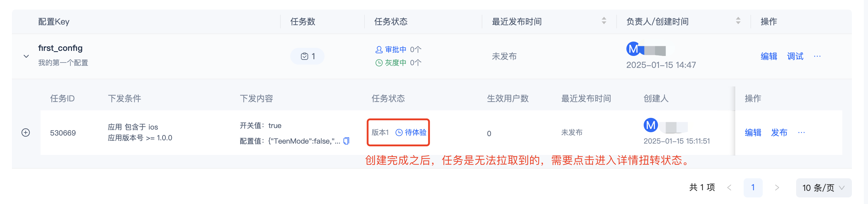The height and width of the screenshot is (204, 868).
Task: Click 发布 to publish task 530669
Action: pos(779,133)
